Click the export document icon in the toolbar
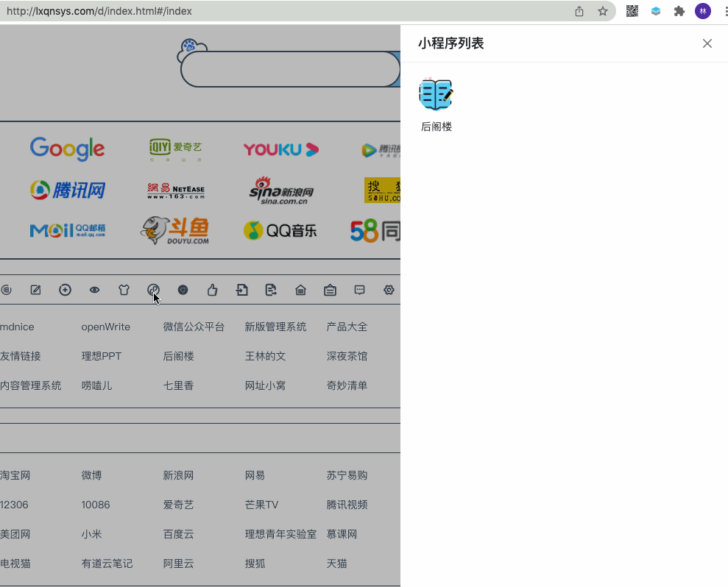This screenshot has height=587, width=728. pyautogui.click(x=271, y=290)
